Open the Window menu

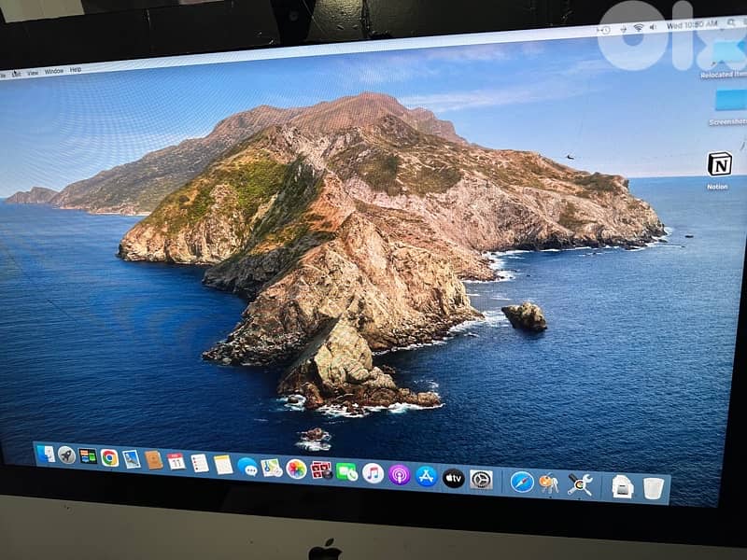[54, 71]
